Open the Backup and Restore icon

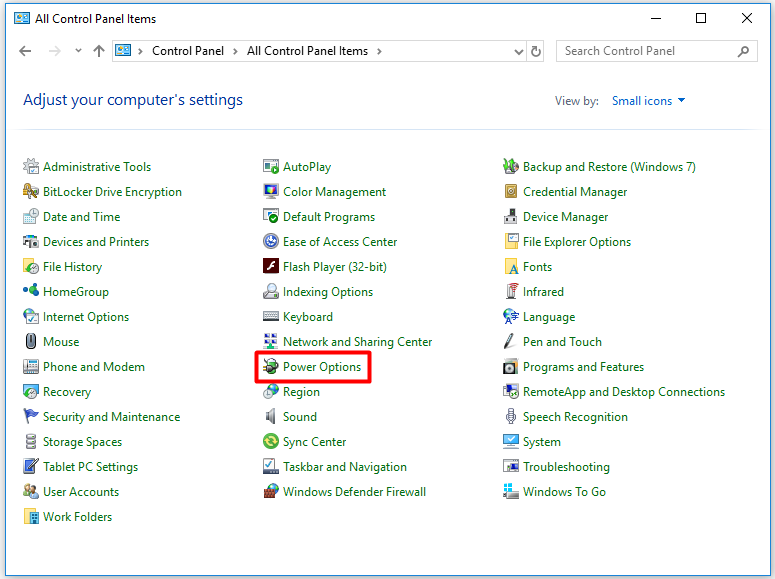click(511, 167)
